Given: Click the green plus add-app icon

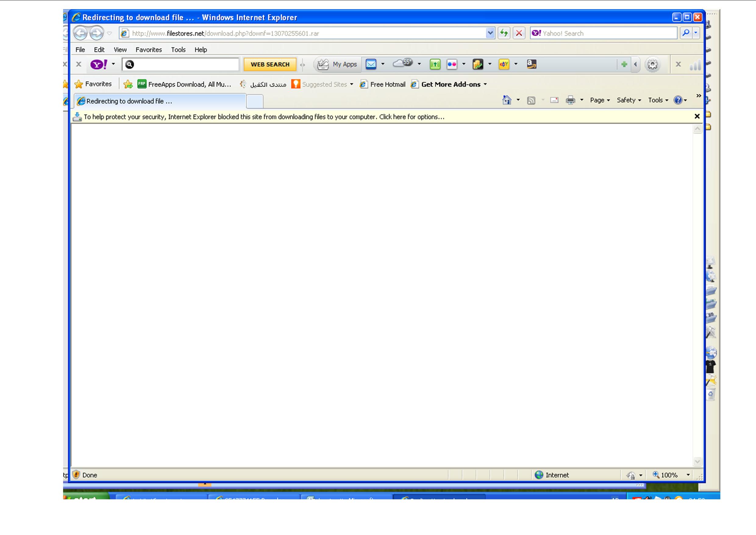Looking at the screenshot, I should pyautogui.click(x=624, y=64).
